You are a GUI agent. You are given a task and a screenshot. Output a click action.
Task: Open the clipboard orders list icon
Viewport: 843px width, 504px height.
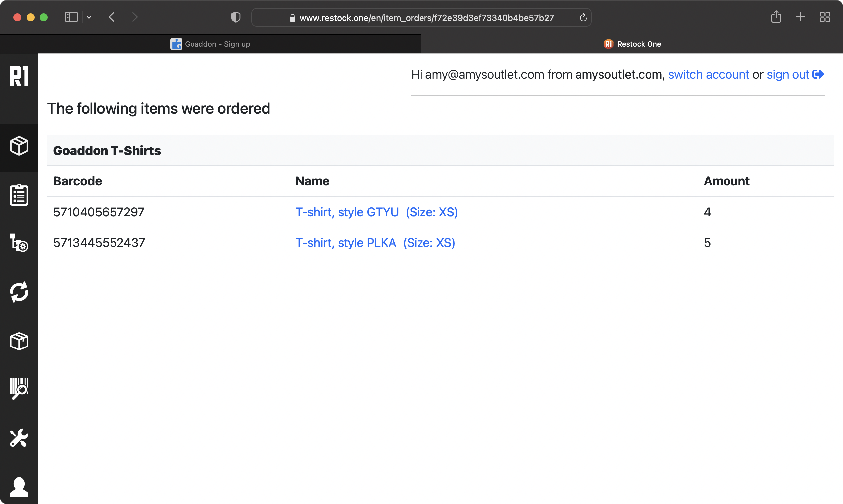(19, 195)
